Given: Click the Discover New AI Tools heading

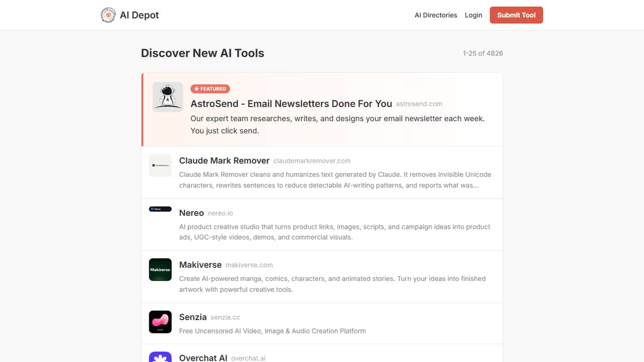Looking at the screenshot, I should tap(202, 53).
